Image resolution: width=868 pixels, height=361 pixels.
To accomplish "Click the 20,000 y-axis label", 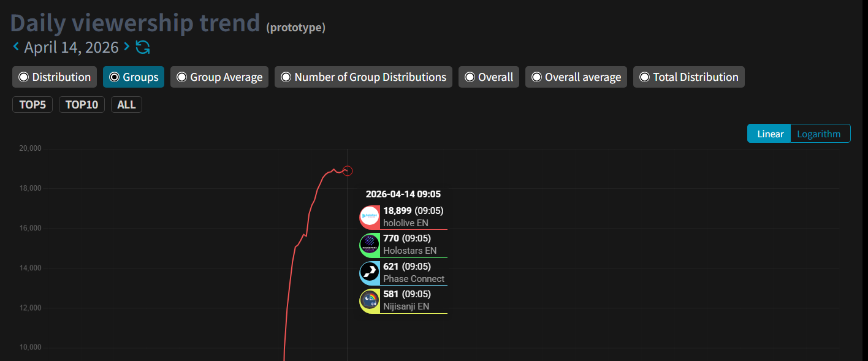I will pos(30,148).
